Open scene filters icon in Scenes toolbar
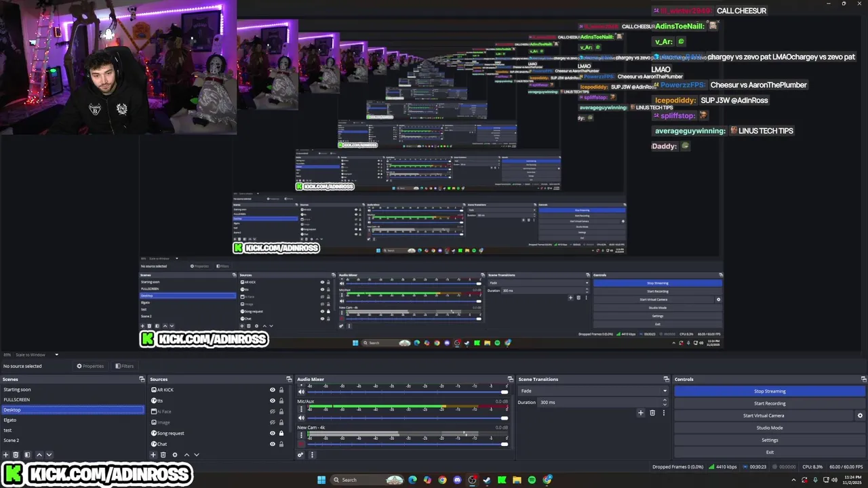Viewport: 868px width, 488px height. coord(27,455)
